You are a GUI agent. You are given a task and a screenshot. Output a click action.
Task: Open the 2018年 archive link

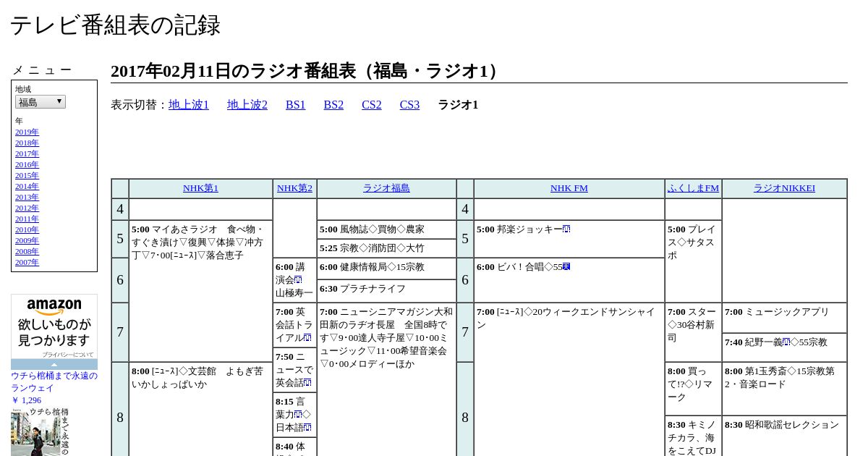coord(27,143)
